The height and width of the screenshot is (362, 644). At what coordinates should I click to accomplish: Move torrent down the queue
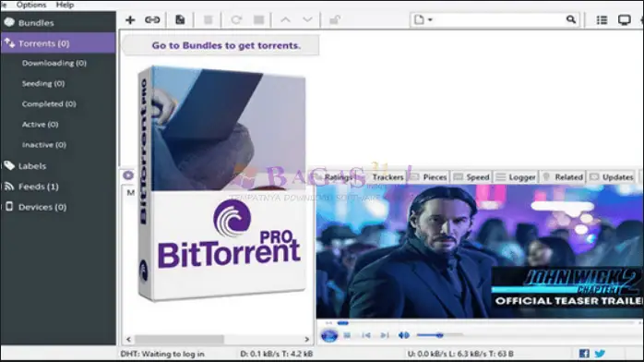coord(307,19)
